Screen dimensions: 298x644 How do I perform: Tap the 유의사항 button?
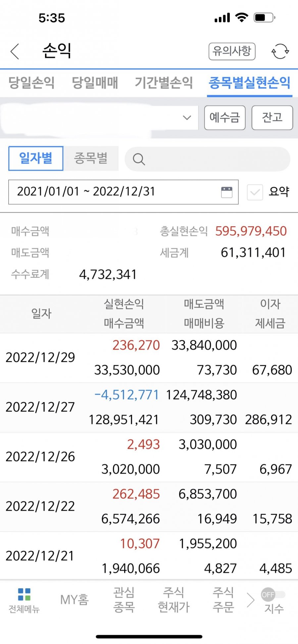(x=232, y=51)
